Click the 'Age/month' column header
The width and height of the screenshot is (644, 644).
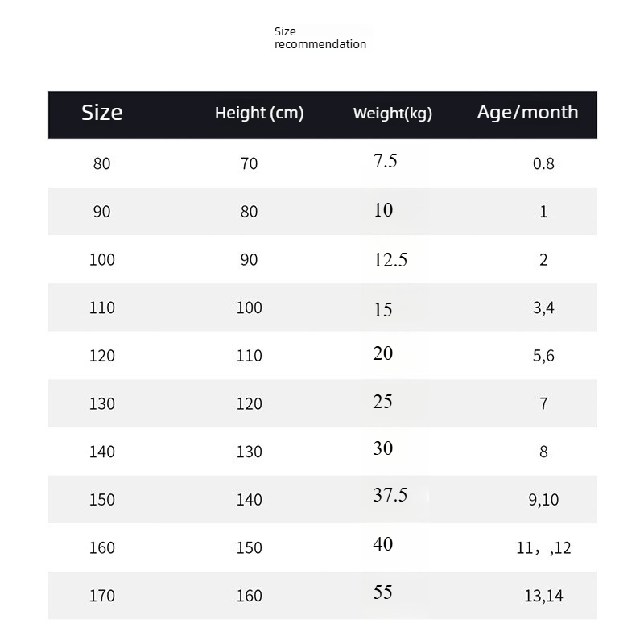click(527, 112)
